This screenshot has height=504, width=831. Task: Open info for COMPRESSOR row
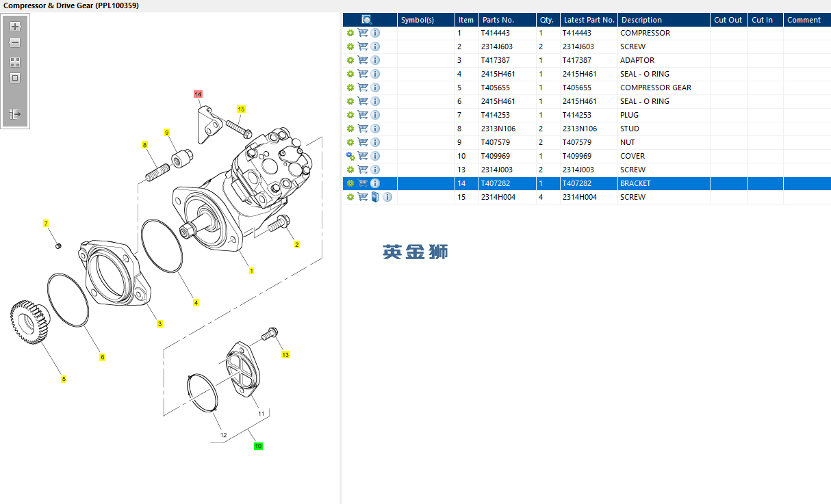pyautogui.click(x=375, y=33)
